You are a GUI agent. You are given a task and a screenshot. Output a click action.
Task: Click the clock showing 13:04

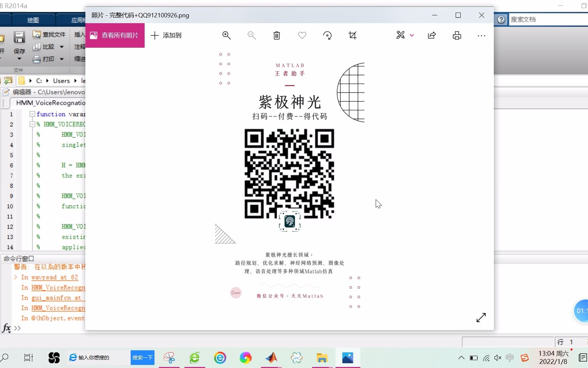(553, 357)
